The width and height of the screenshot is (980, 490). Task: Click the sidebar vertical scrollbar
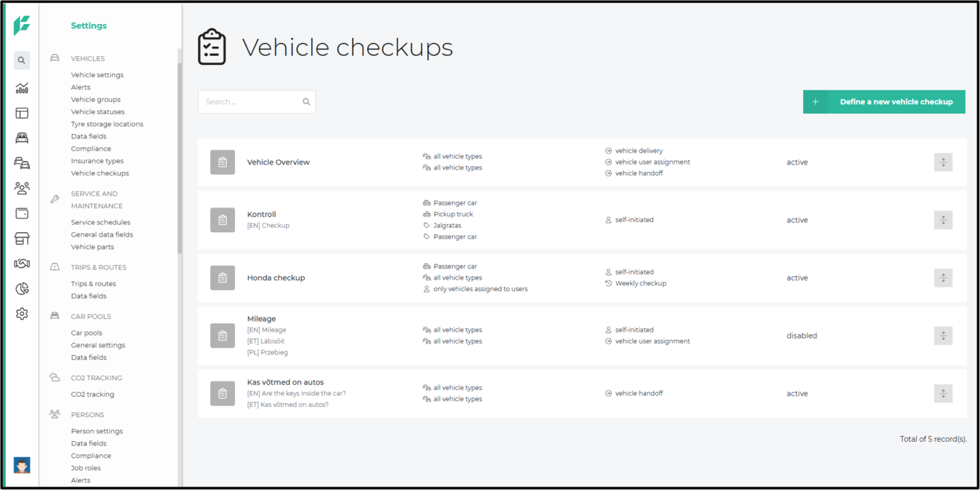tap(180, 158)
